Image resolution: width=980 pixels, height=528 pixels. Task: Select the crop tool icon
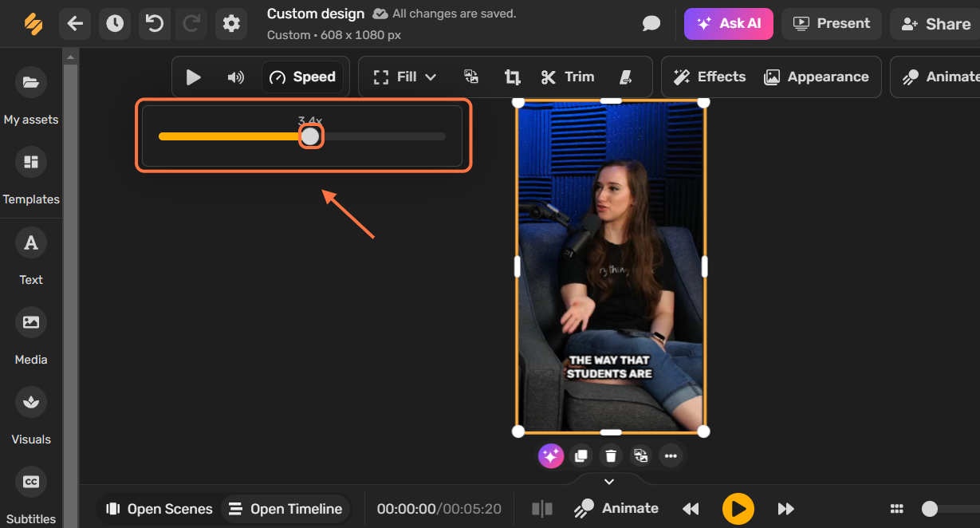(x=512, y=77)
